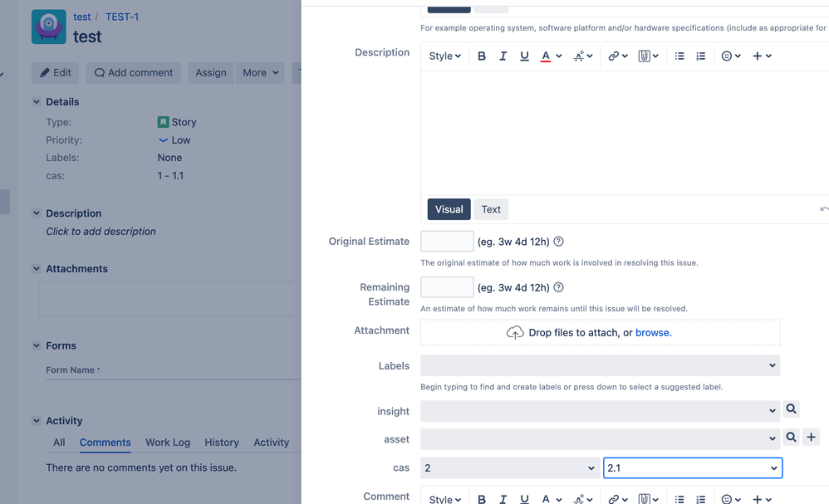Image resolution: width=829 pixels, height=504 pixels.
Task: Click help icon beside Original Estimate
Action: [558, 242]
